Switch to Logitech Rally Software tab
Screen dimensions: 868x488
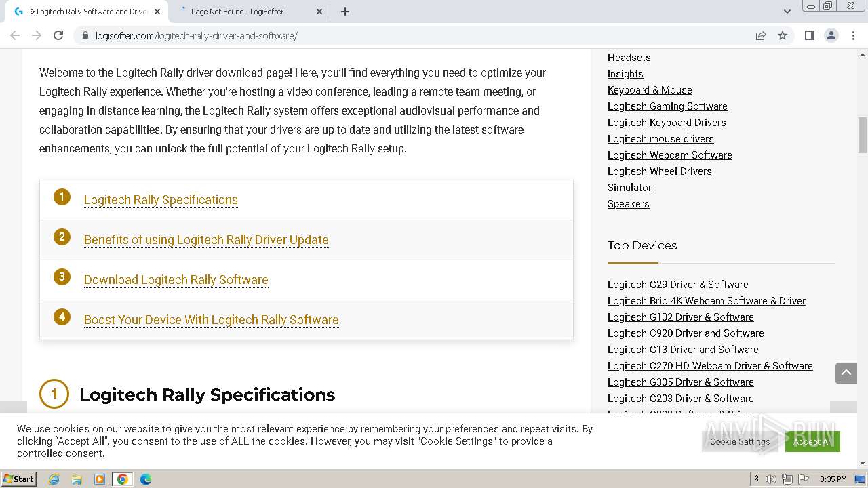point(86,12)
